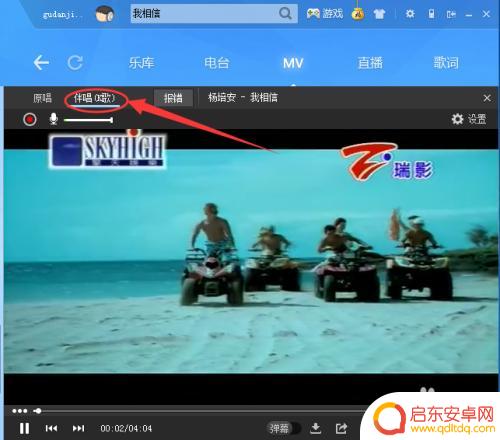The width and height of the screenshot is (500, 440).
Task: Click the 报错 report error button
Action: click(173, 98)
